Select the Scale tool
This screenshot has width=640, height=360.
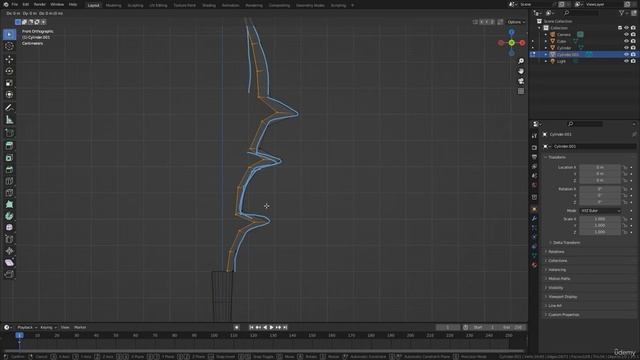coord(9,83)
